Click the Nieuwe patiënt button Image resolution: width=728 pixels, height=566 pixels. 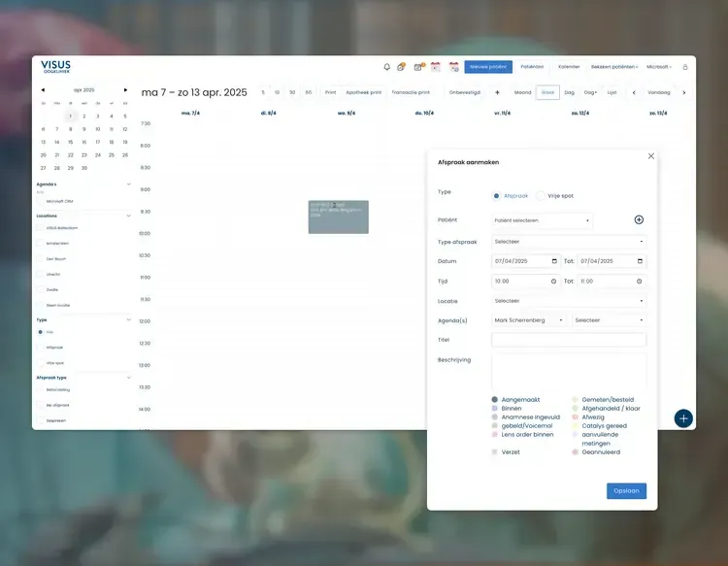click(488, 67)
